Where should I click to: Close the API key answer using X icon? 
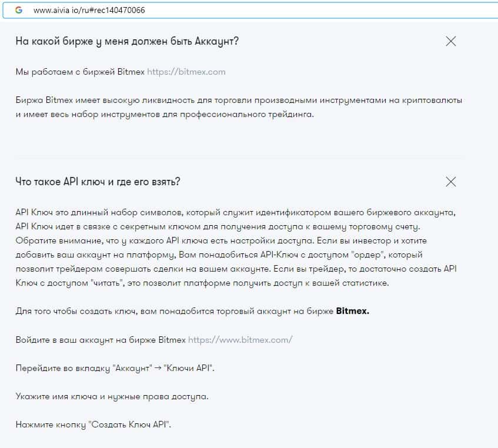click(451, 182)
